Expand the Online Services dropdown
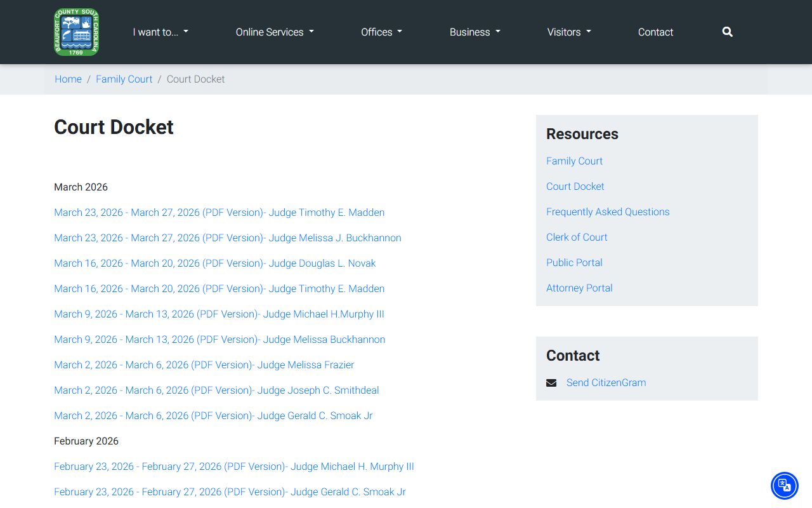This screenshot has width=812, height=508. click(275, 32)
